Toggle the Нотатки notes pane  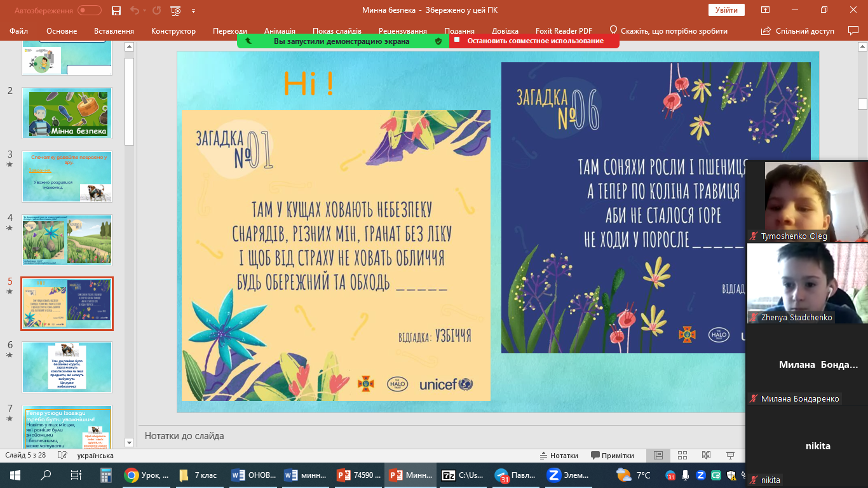point(559,456)
